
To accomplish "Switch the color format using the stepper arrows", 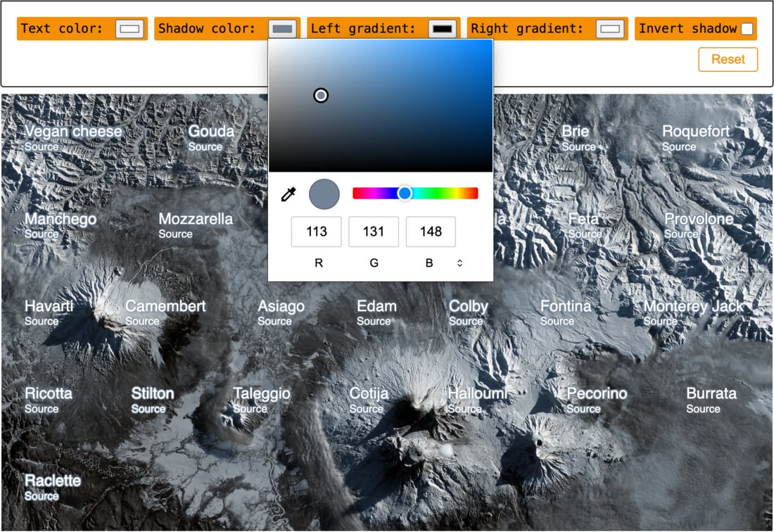I will [459, 262].
